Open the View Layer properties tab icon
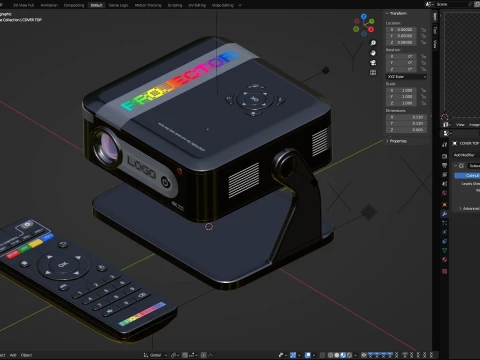The image size is (480, 360). tap(444, 174)
